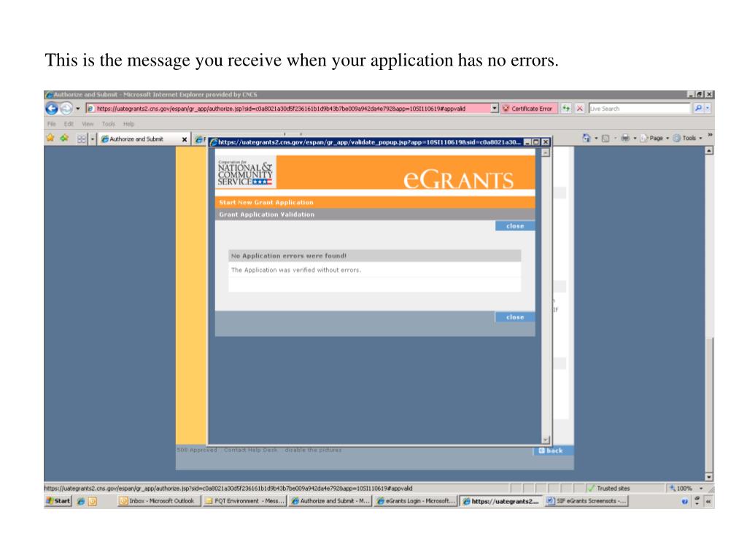The height and width of the screenshot is (560, 747).
Task: Click the National & Community Service logo
Action: click(245, 174)
